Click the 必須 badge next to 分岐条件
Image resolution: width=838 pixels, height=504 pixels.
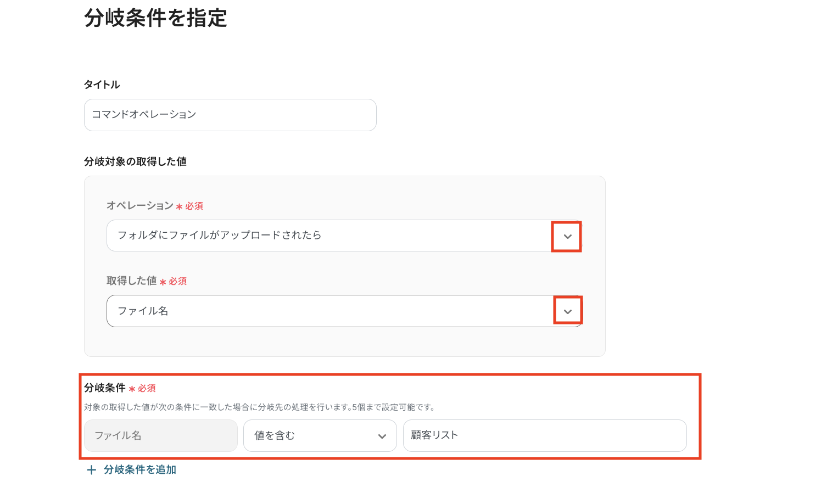point(147,388)
